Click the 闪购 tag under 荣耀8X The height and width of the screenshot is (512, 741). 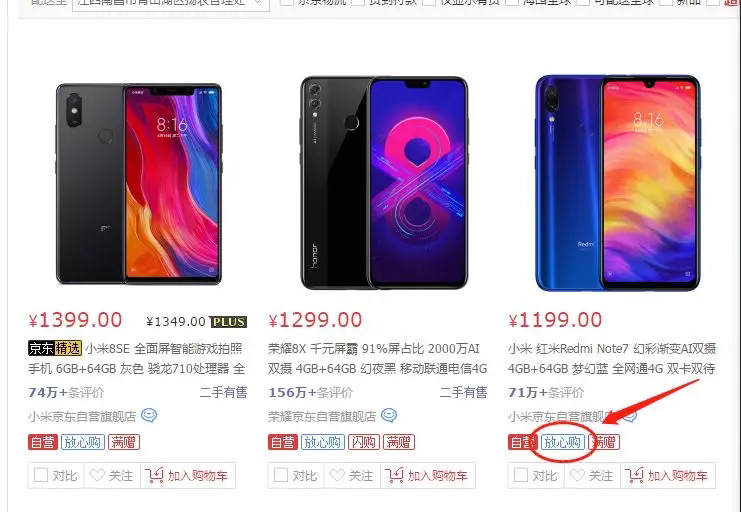tap(364, 442)
